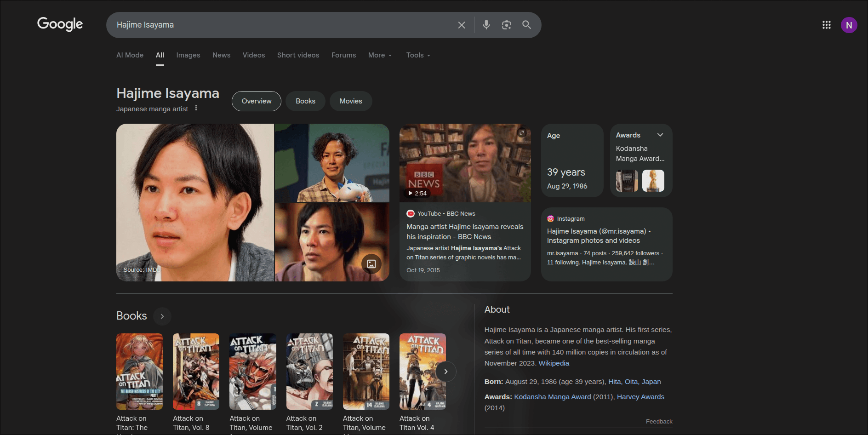
Task: Collapse the Awards panel with its chevron
Action: (x=660, y=135)
